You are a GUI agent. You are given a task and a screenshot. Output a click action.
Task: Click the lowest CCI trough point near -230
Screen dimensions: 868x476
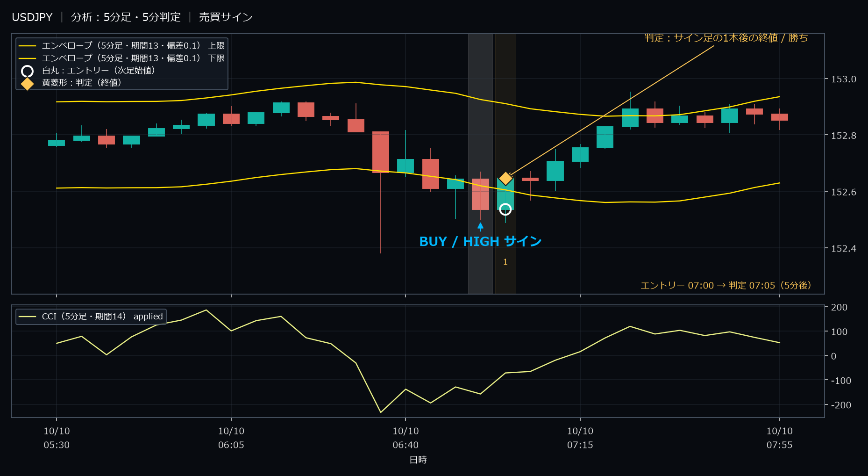coord(381,412)
